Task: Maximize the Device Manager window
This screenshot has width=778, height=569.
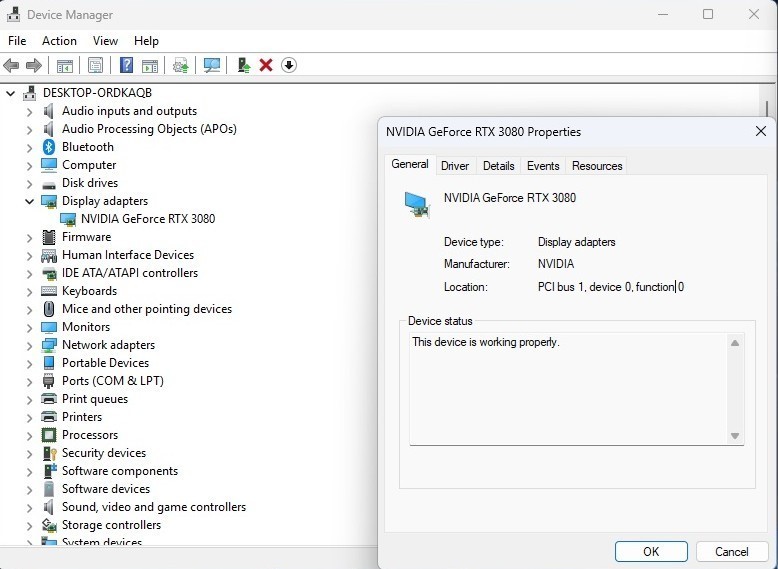Action: click(x=708, y=14)
